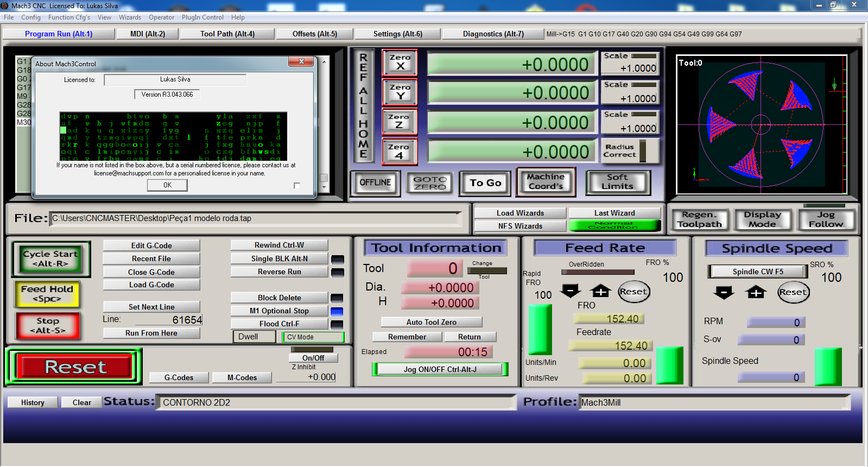Pause motion with Feed Hold
Image resolution: width=868 pixels, height=467 pixels.
pyautogui.click(x=47, y=294)
